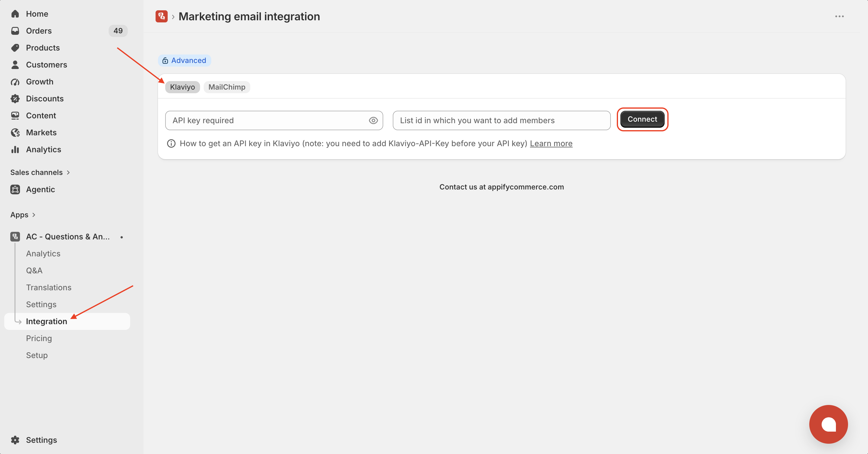Click the Products tag icon
Image resolution: width=868 pixels, height=454 pixels.
click(x=15, y=48)
